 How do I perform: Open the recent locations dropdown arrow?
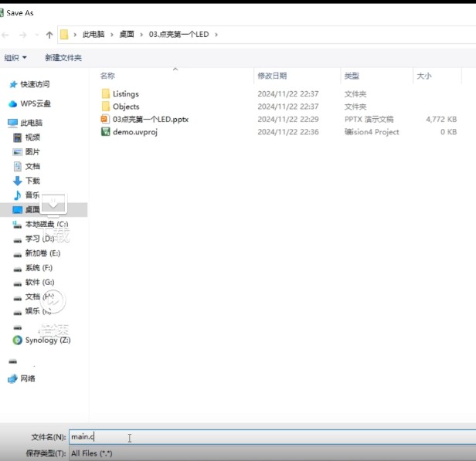pos(37,35)
